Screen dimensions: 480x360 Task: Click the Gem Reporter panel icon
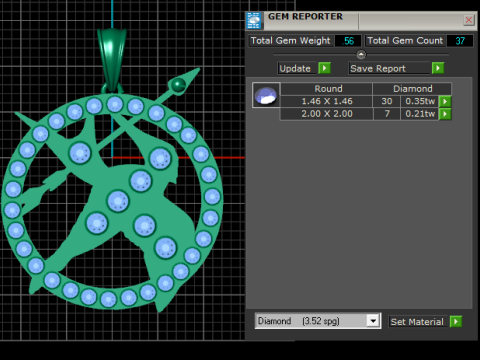(x=254, y=21)
